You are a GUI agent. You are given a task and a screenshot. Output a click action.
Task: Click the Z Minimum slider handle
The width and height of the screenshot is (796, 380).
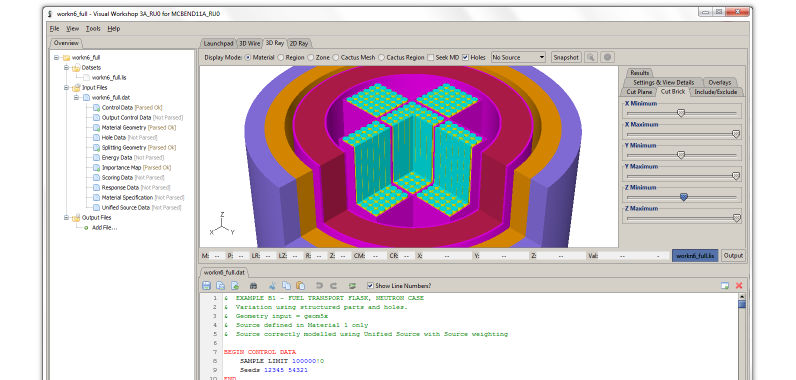683,197
